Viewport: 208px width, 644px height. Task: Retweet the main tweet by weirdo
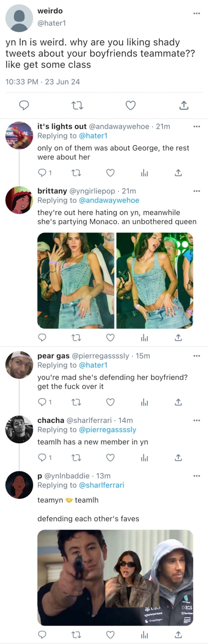(77, 106)
